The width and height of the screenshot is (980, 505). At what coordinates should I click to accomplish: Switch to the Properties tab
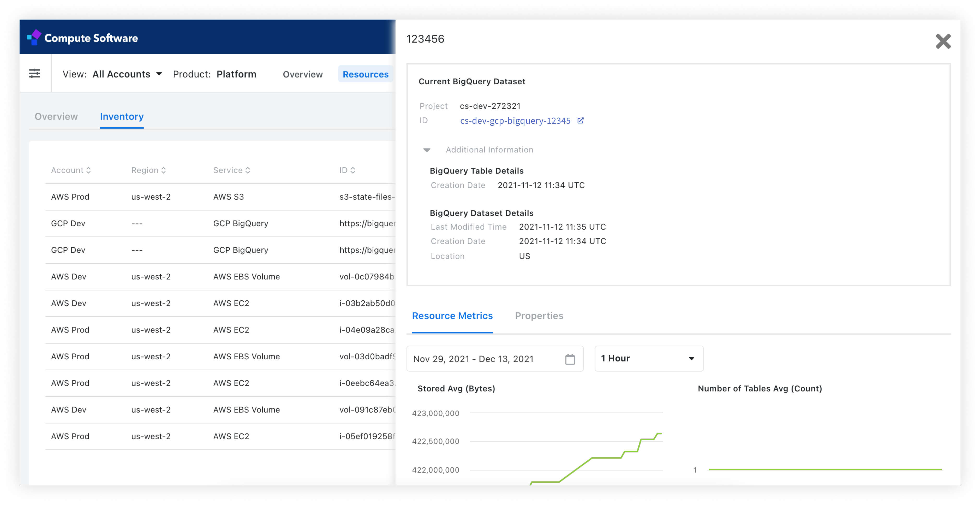539,316
